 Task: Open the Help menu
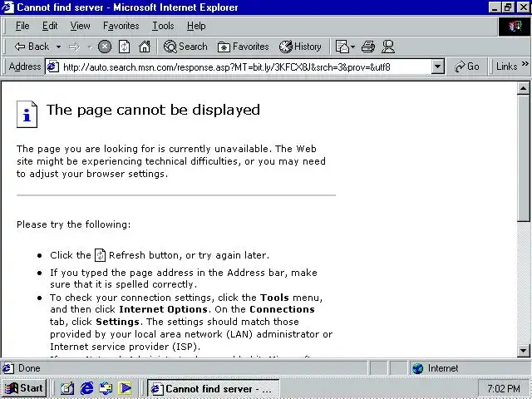pyautogui.click(x=196, y=26)
